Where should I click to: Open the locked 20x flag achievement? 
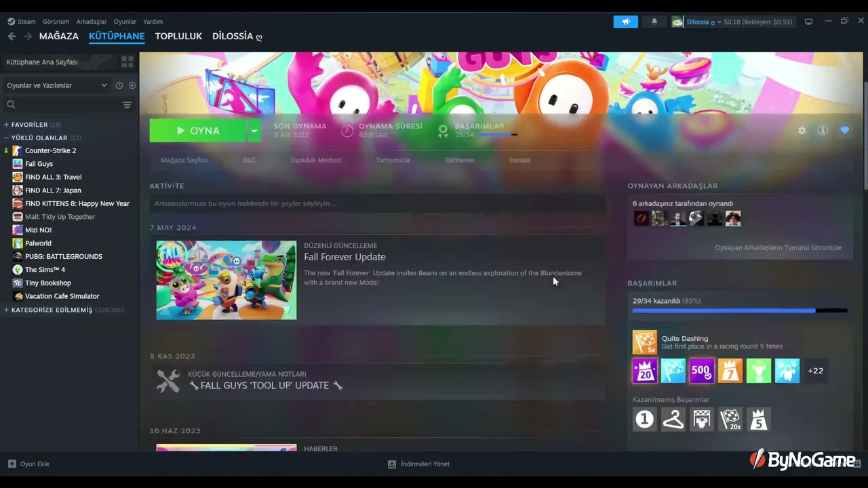730,420
